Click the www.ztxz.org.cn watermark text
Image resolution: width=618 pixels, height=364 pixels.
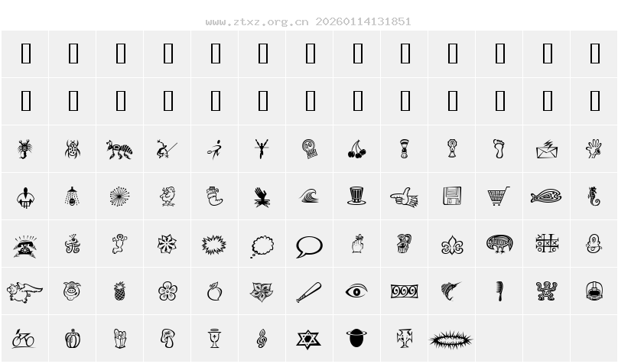(257, 21)
